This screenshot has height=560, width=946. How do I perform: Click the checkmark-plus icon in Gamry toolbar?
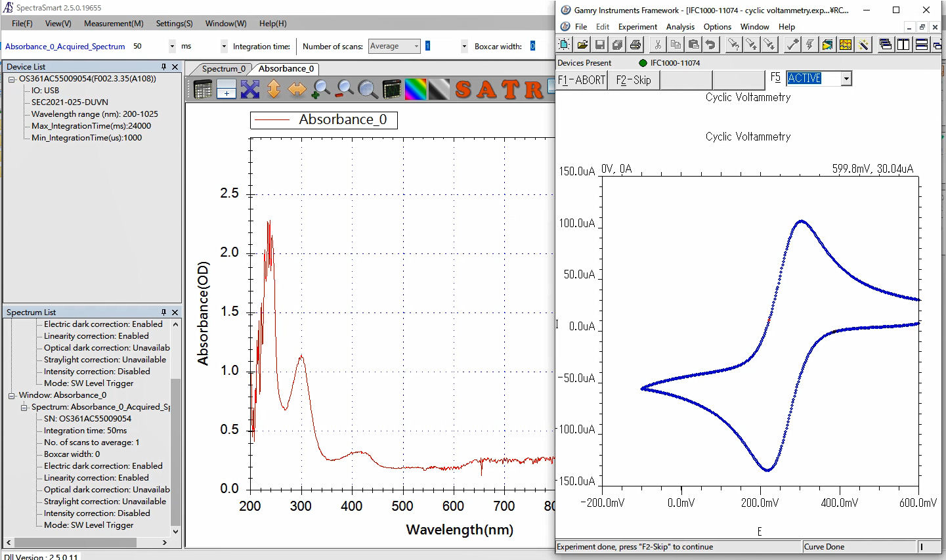792,45
